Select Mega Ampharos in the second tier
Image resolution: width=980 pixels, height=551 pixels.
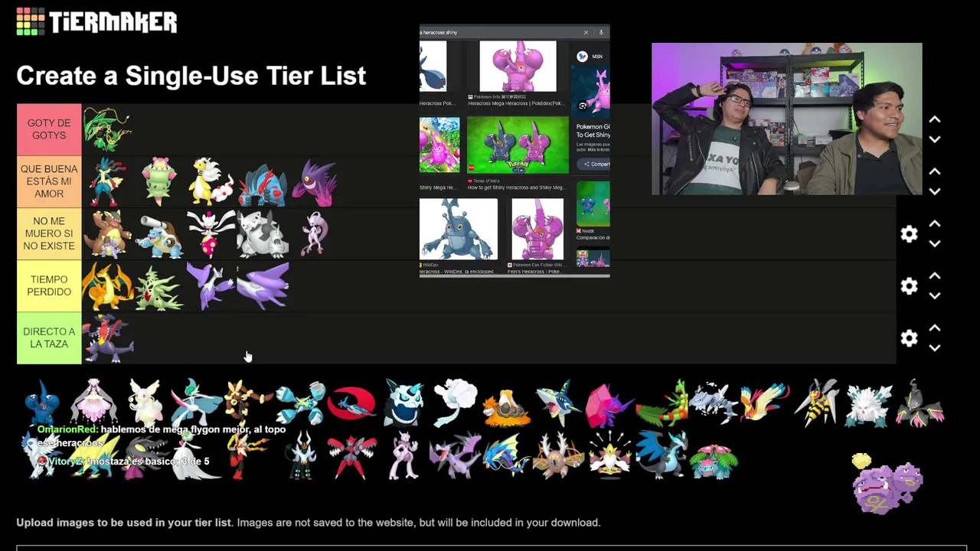tap(211, 182)
